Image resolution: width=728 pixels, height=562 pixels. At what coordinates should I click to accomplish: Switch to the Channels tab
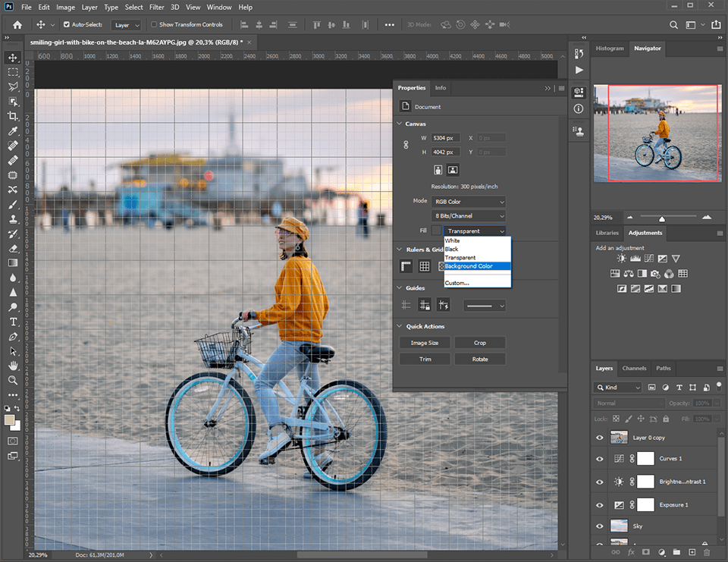point(634,369)
